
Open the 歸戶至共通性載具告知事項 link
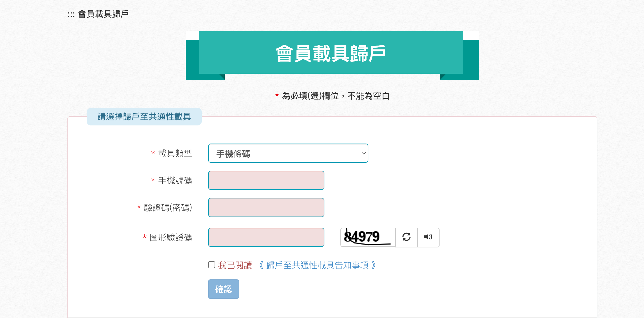point(317,265)
